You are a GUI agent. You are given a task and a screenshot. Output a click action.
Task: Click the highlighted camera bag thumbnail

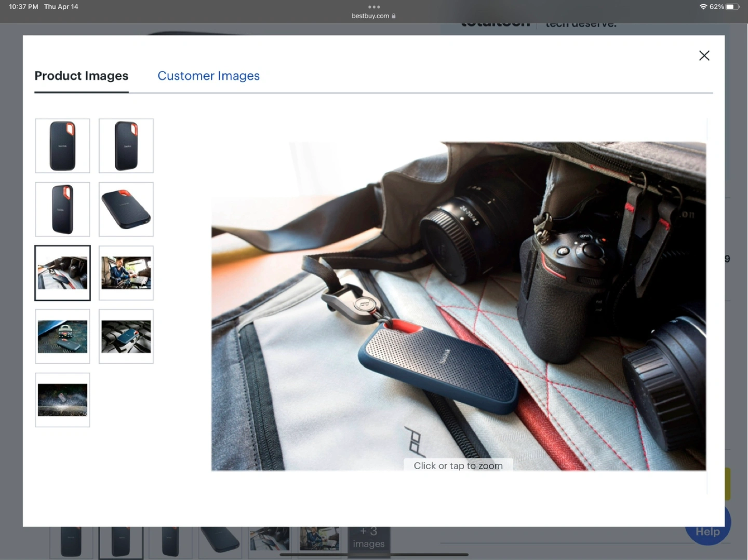(x=62, y=273)
